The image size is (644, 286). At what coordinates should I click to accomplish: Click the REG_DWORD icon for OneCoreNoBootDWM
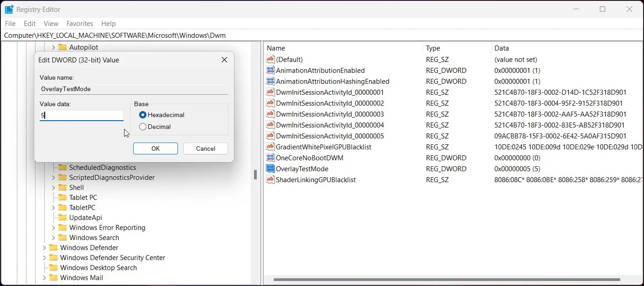pyautogui.click(x=270, y=158)
